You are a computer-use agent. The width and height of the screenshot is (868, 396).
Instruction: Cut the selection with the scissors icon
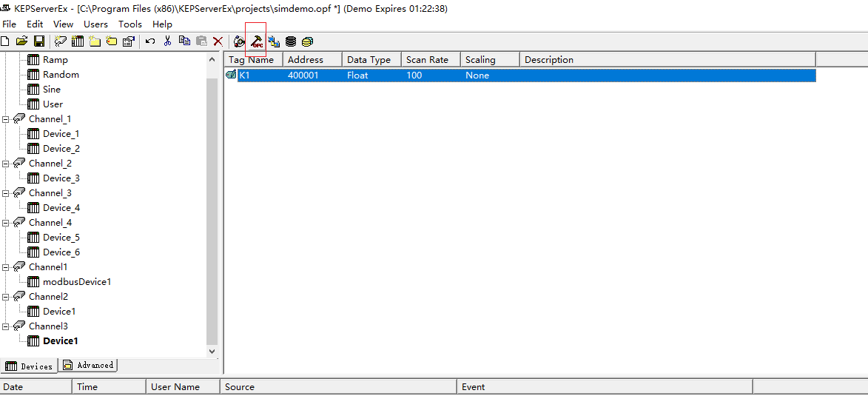168,41
